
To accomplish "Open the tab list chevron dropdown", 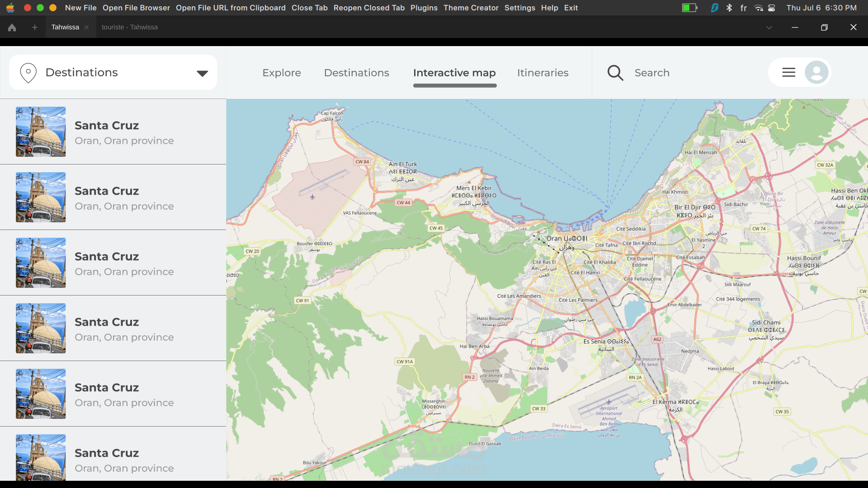I will coord(769,28).
